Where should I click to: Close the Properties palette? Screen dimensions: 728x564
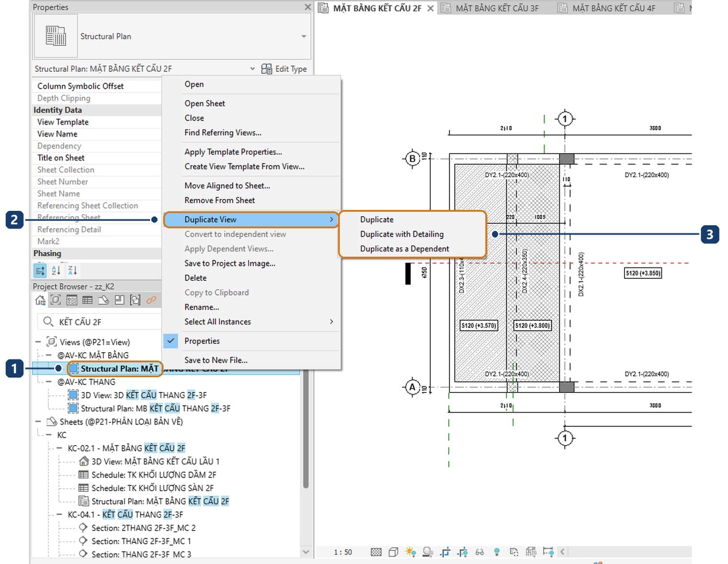tap(307, 7)
